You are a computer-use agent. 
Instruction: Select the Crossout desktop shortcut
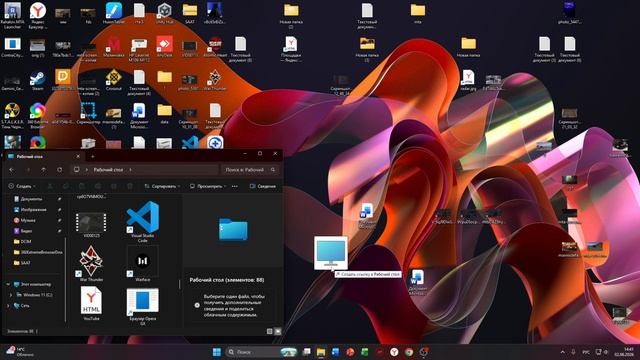113,80
